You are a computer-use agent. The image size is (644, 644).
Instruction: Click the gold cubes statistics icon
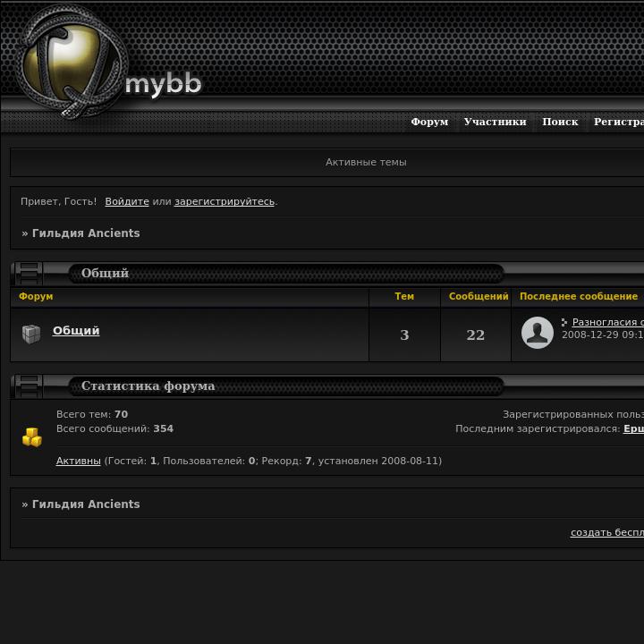pyautogui.click(x=32, y=437)
